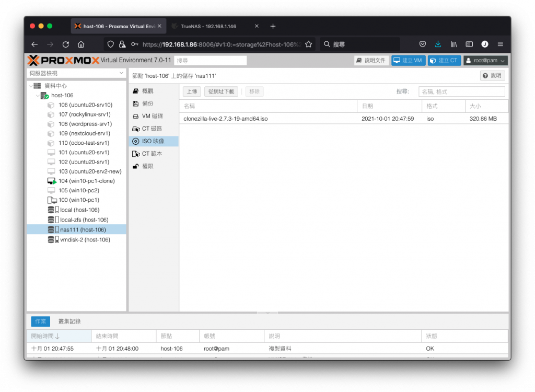Close the TrueNAS browser tab
Viewport: 535px width, 392px height.
pyautogui.click(x=257, y=26)
